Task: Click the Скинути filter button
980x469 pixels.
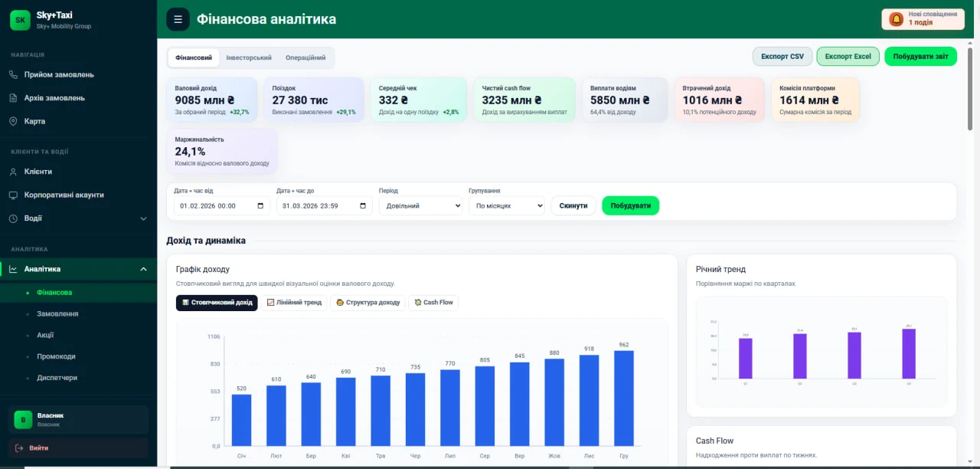Action: (573, 205)
